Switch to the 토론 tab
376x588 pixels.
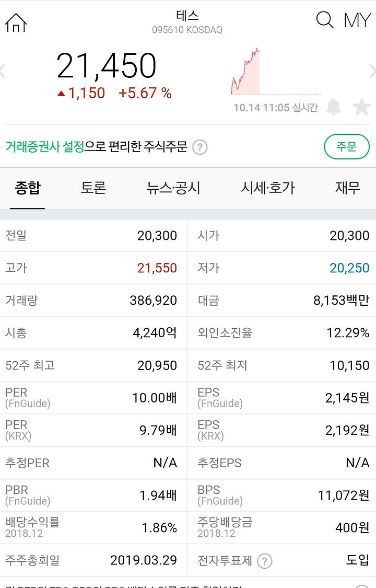(93, 188)
